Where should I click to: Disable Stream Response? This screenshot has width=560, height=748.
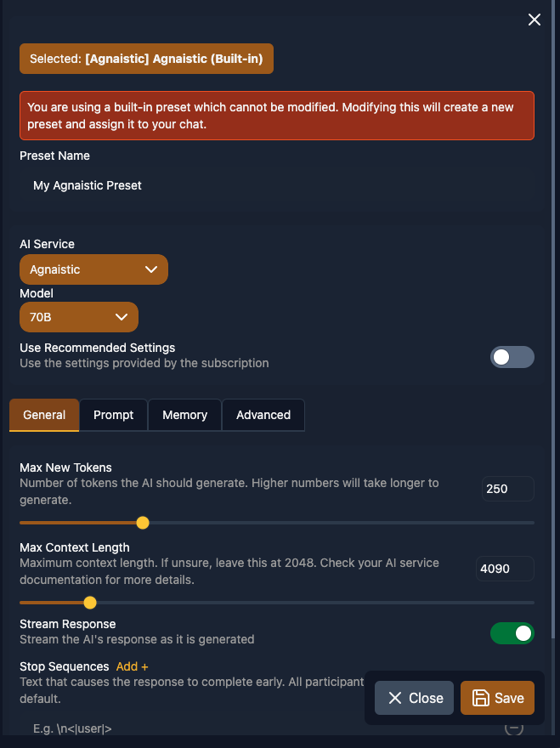(512, 633)
